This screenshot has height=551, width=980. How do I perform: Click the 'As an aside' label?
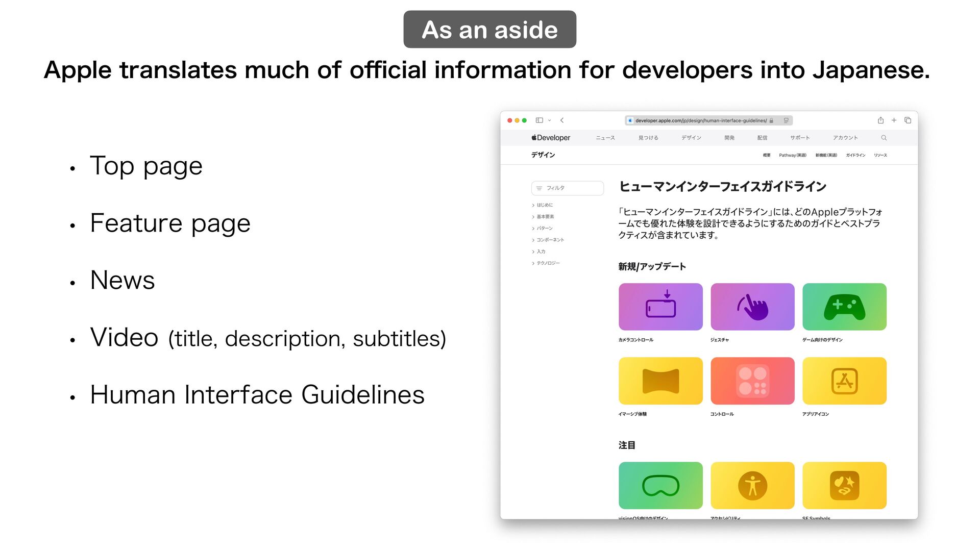489,30
